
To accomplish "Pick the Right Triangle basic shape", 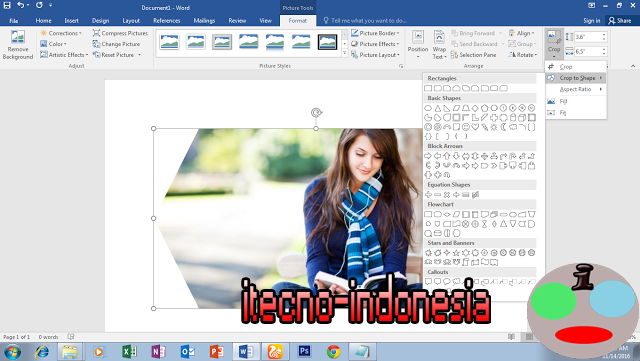I will [x=447, y=108].
